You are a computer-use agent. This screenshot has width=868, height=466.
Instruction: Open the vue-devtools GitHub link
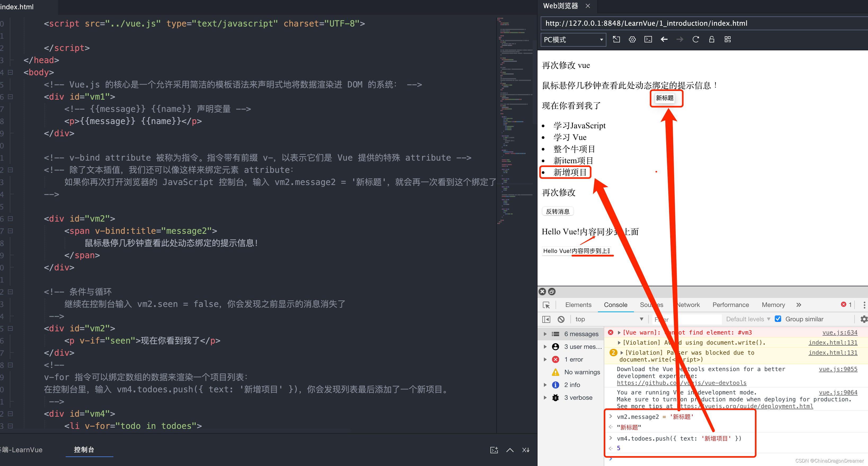pyautogui.click(x=682, y=383)
